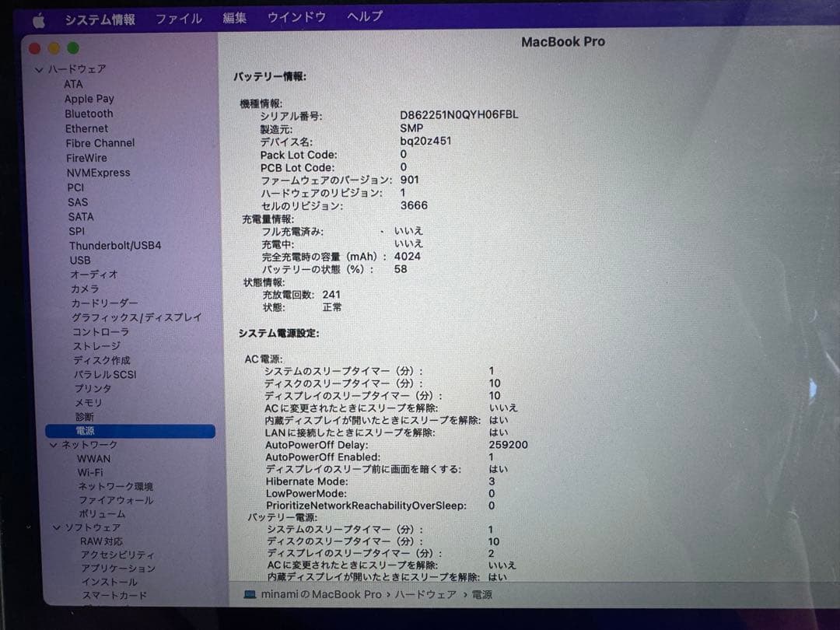Image resolution: width=840 pixels, height=630 pixels.
Task: Click cycle count value 241
Action: tap(331, 295)
